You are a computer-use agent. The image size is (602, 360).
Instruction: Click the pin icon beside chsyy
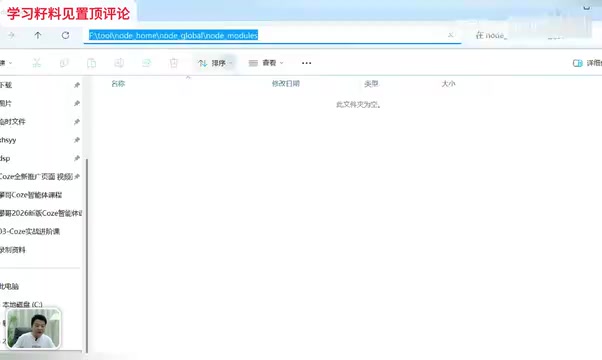(x=77, y=140)
